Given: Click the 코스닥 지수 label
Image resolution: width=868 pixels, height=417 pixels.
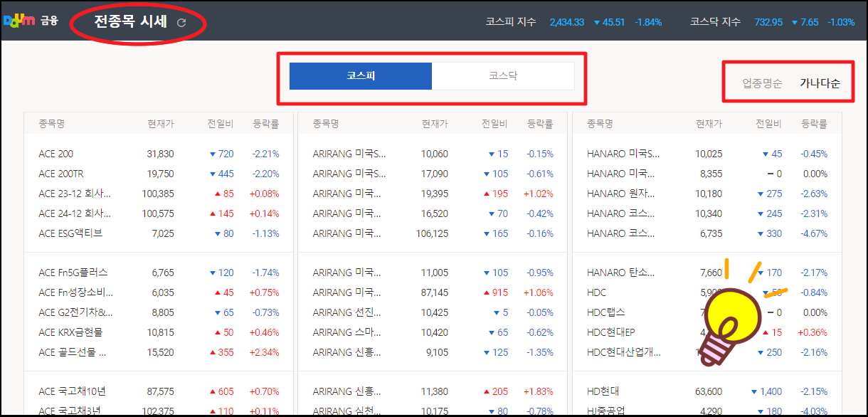Looking at the screenshot, I should 715,22.
